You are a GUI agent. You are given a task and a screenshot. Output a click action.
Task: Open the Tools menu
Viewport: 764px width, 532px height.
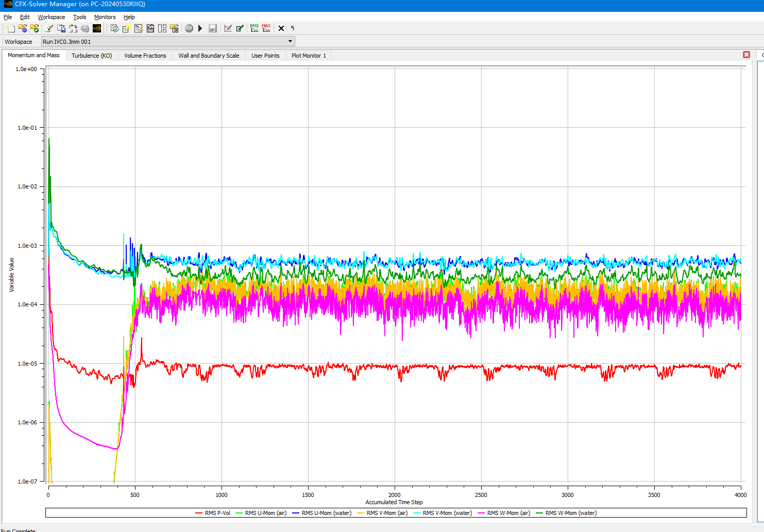(79, 17)
